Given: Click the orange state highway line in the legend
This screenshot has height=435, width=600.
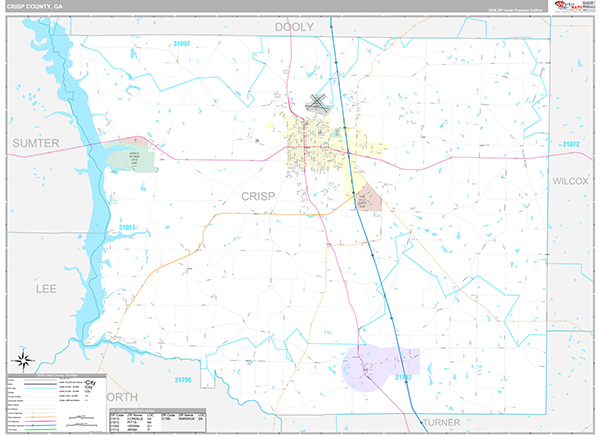Looking at the screenshot, I should pos(40,417).
